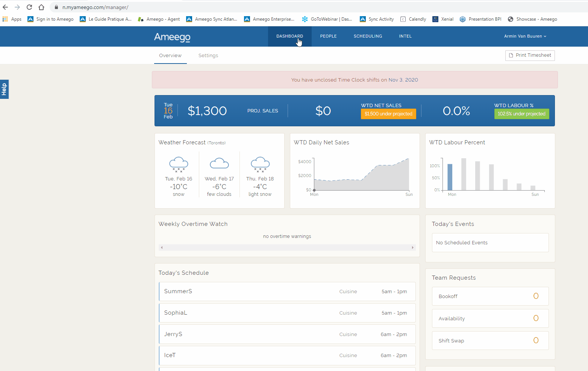The height and width of the screenshot is (371, 588).
Task: Open the Help side tab
Action: click(4, 89)
